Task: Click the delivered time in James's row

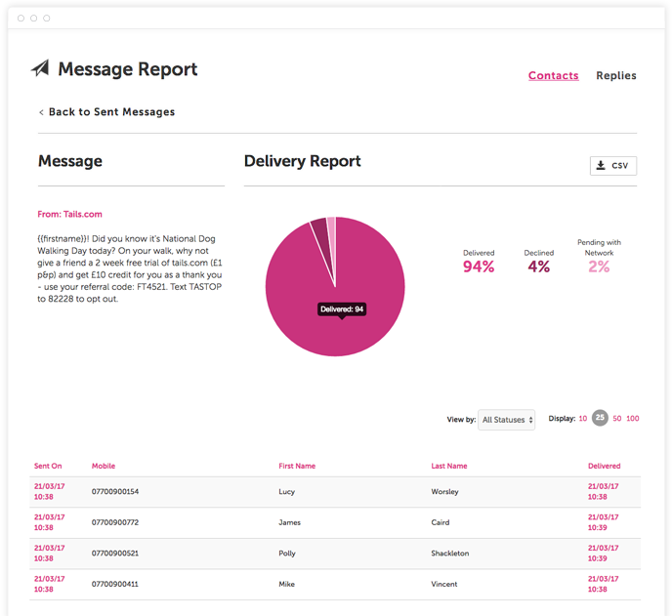Action: pos(603,522)
